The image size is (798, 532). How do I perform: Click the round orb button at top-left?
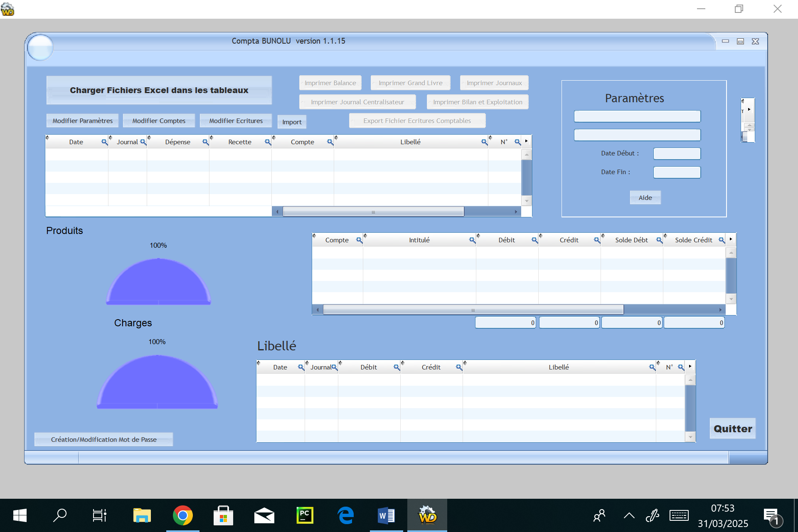pos(40,47)
